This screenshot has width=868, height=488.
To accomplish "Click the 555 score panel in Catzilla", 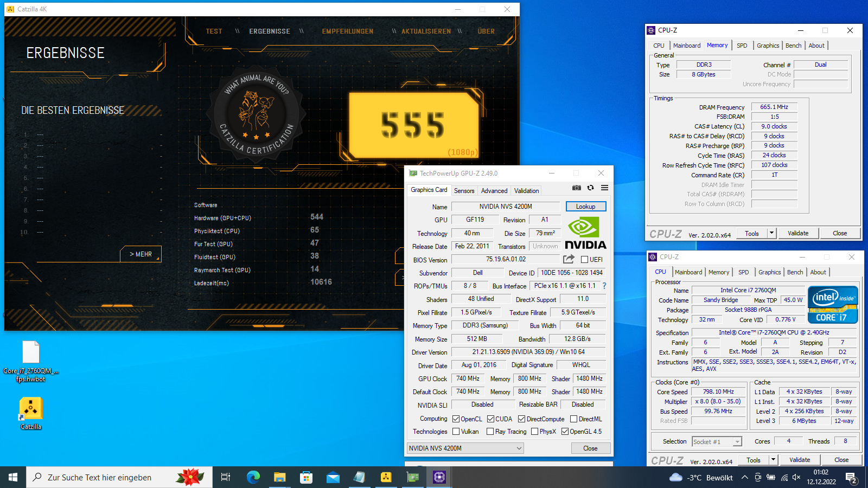I will point(414,125).
